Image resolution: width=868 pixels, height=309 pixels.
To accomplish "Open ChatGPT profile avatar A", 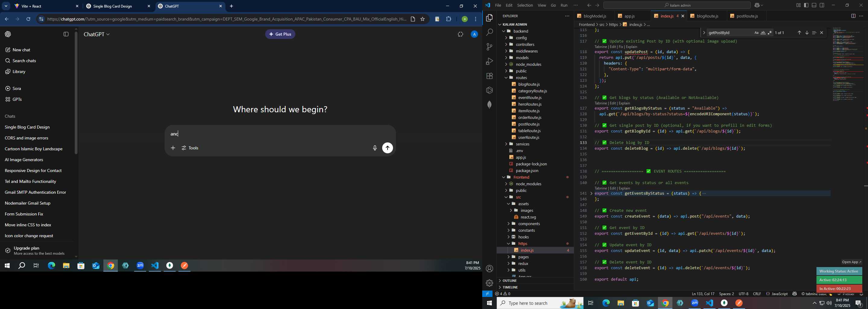I will pos(474,34).
